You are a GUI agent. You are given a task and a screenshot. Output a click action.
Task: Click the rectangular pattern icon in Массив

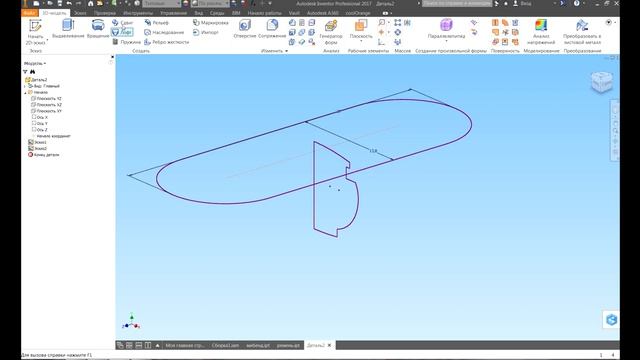(398, 22)
